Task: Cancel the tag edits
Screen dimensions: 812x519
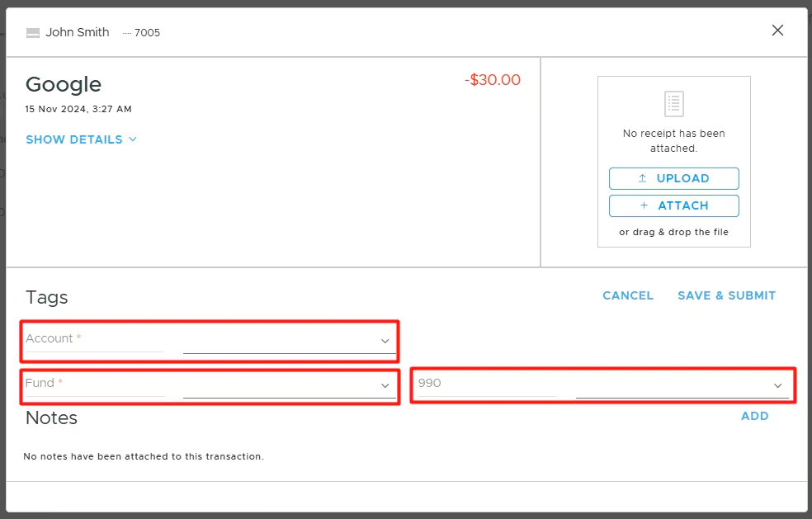Action: click(628, 295)
